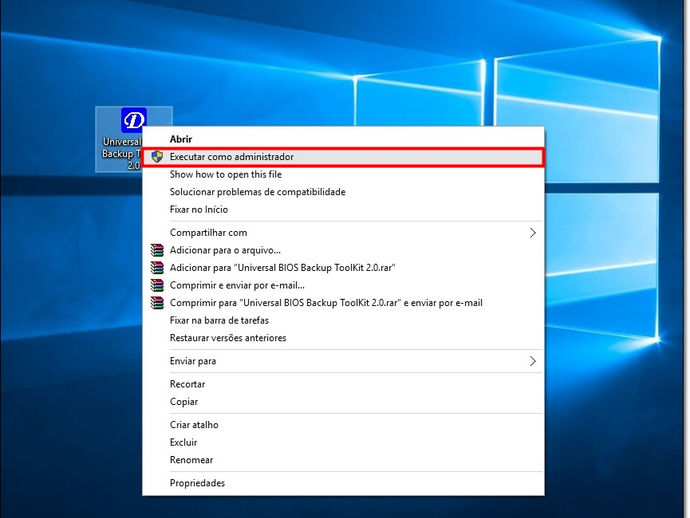Viewport: 690px width, 518px height.
Task: Open the Compartilhar com entry
Action: [x=343, y=232]
